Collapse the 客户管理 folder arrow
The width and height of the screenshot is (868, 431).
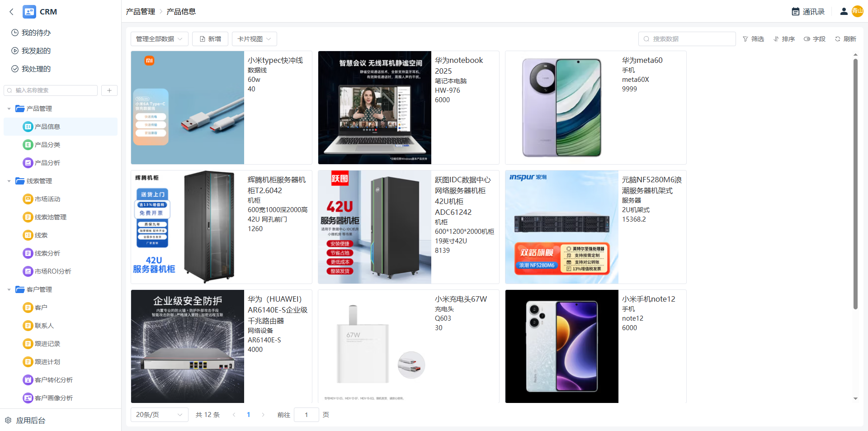(9, 289)
